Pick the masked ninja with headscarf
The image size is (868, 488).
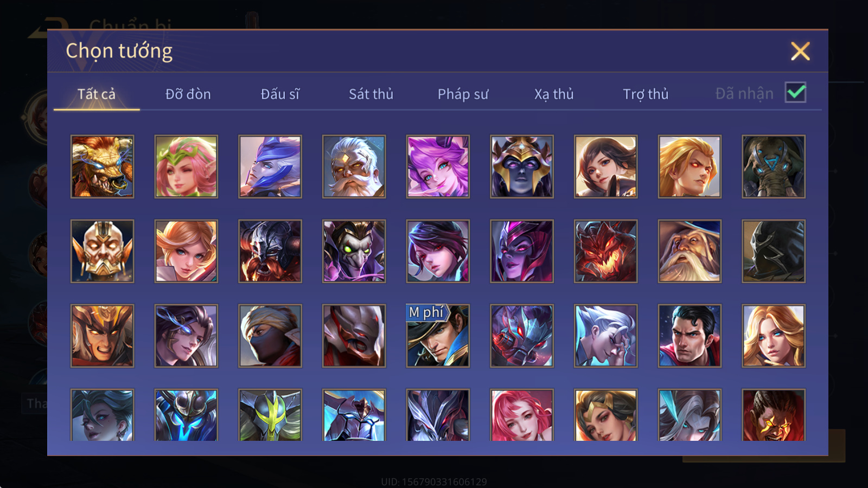(270, 336)
